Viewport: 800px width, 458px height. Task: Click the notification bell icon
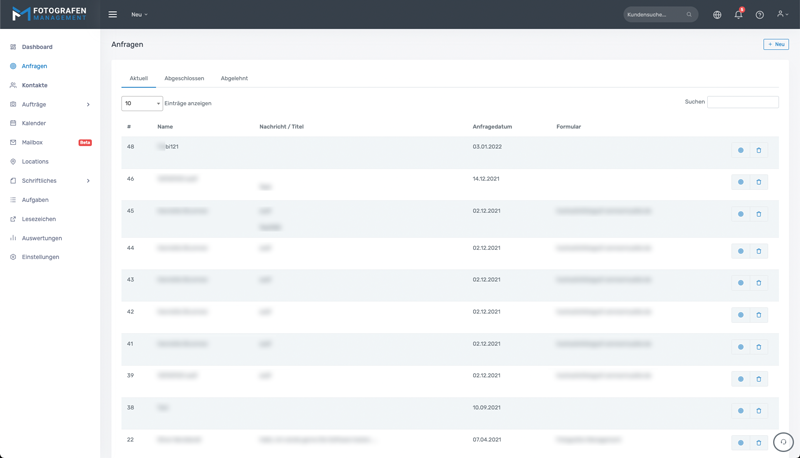pos(738,15)
